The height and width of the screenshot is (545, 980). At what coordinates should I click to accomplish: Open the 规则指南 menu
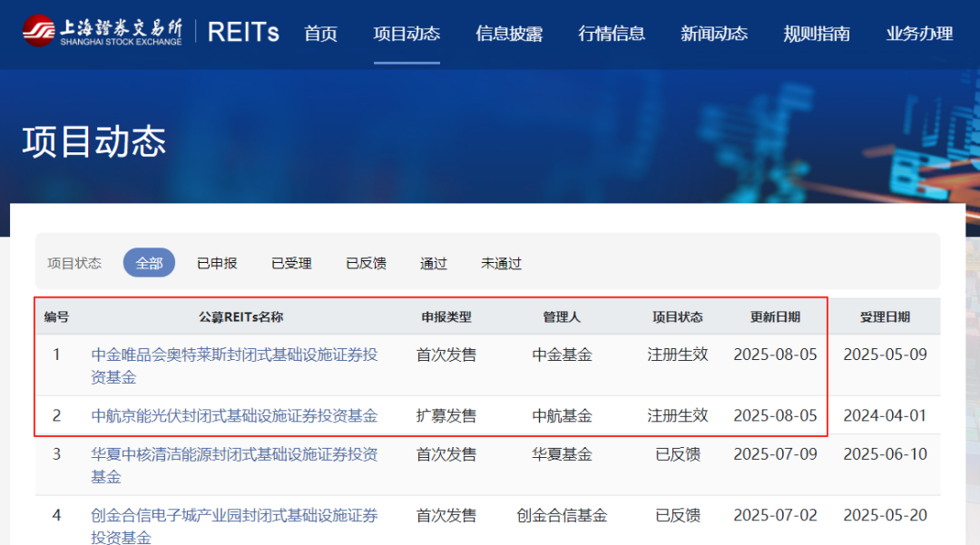[x=817, y=33]
